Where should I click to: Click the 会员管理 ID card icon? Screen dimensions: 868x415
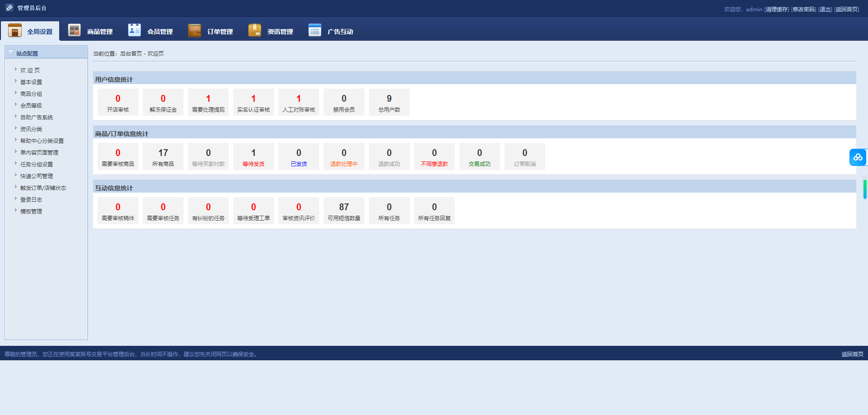134,30
